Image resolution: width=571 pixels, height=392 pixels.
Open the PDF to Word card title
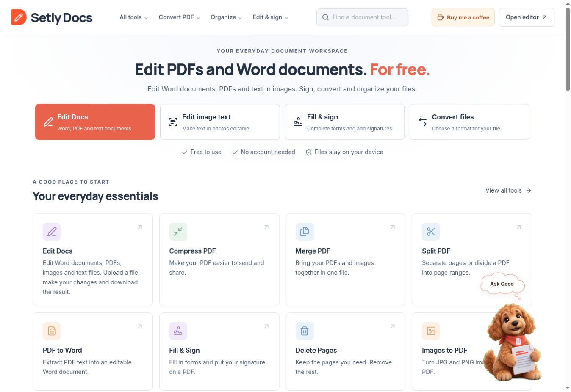click(62, 351)
